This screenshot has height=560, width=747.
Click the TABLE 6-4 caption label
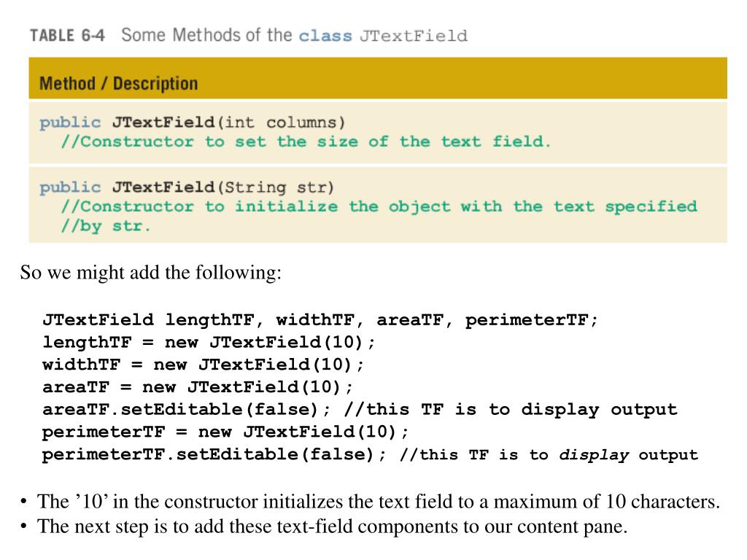67,36
